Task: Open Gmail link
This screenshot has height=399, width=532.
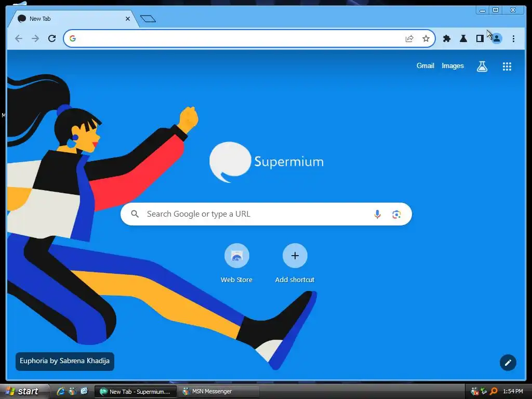Action: point(425,66)
